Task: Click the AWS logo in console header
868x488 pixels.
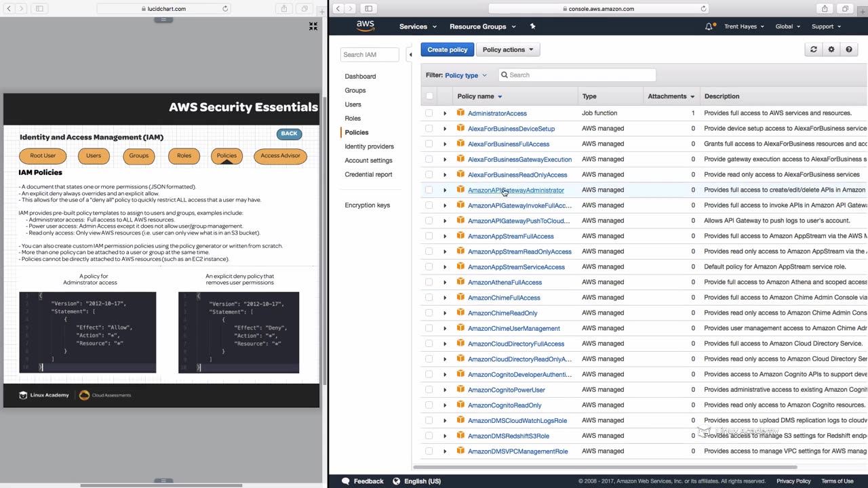Action: click(366, 26)
